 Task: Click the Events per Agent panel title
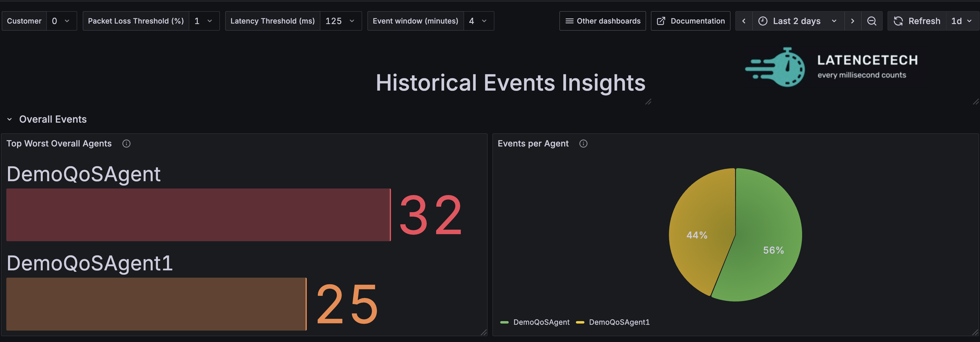pos(533,144)
